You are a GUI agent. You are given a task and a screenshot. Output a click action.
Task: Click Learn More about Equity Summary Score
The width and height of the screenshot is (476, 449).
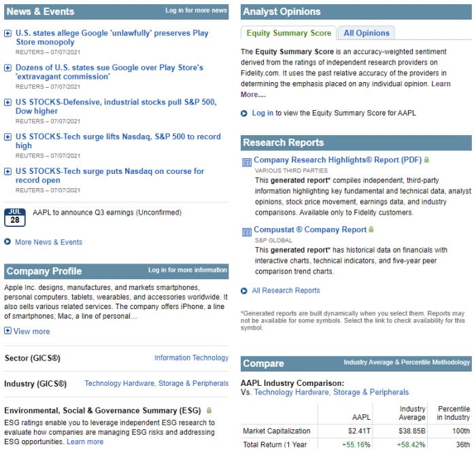[x=441, y=84]
